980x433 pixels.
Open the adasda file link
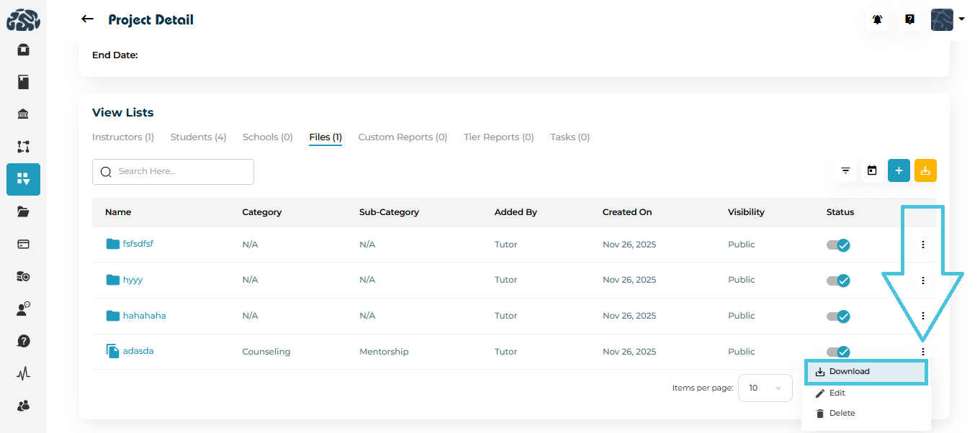[x=138, y=351]
